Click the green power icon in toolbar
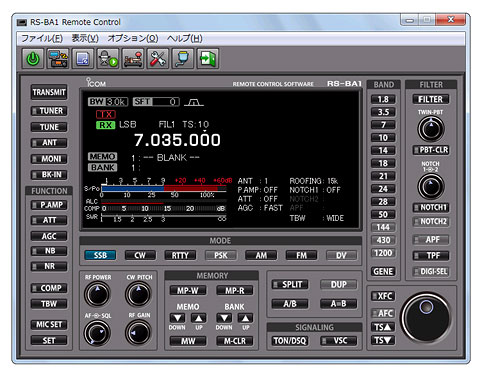482x377 pixels. click(x=33, y=59)
